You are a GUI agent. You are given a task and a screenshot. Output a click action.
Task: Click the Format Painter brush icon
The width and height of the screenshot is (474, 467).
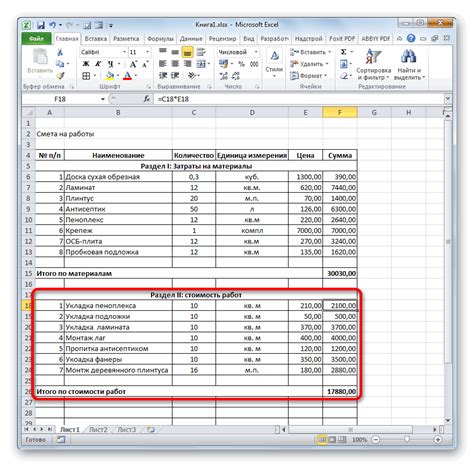[x=60, y=76]
